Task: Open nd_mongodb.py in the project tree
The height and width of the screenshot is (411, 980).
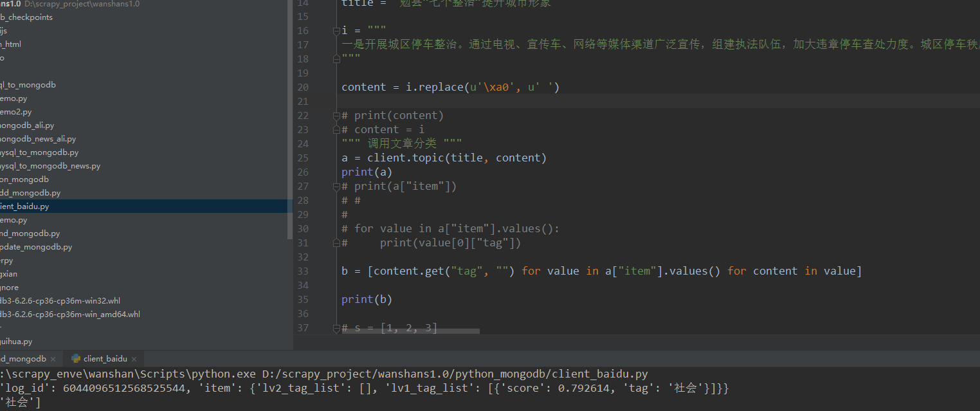Action: point(30,233)
